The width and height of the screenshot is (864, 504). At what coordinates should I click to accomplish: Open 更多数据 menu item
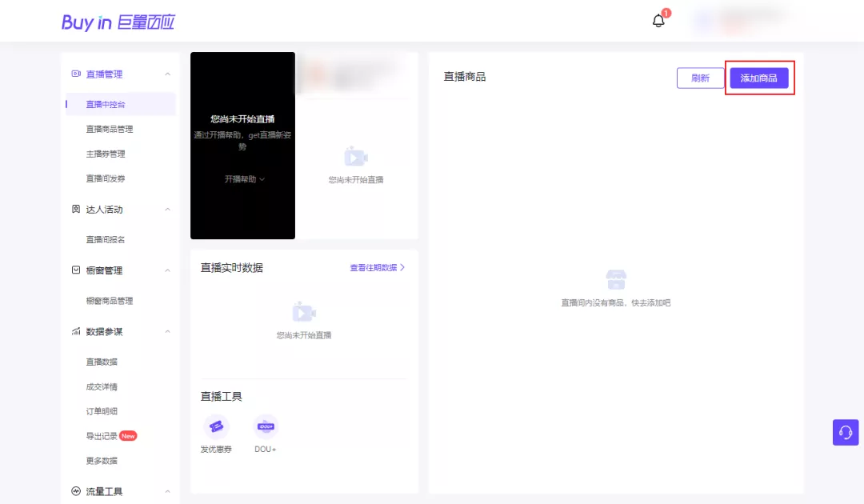click(102, 461)
